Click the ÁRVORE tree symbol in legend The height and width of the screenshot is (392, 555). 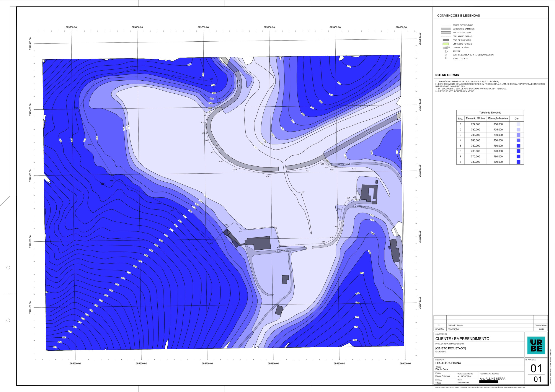tap(446, 51)
